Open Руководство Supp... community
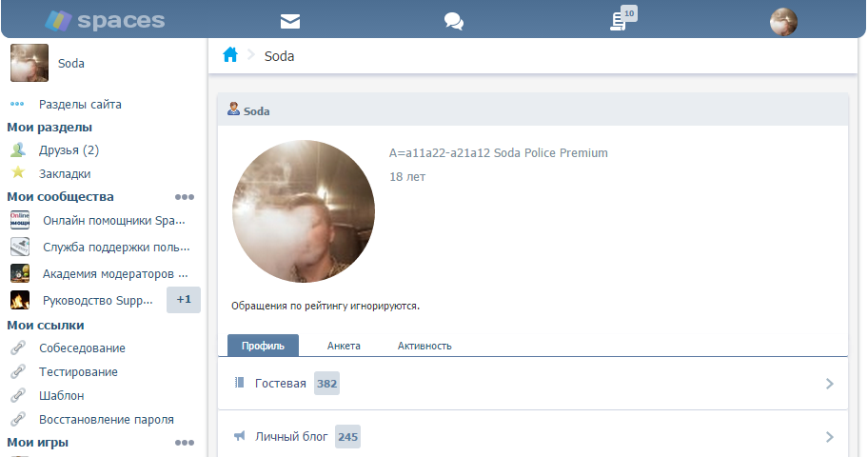The image size is (868, 457). tap(98, 300)
